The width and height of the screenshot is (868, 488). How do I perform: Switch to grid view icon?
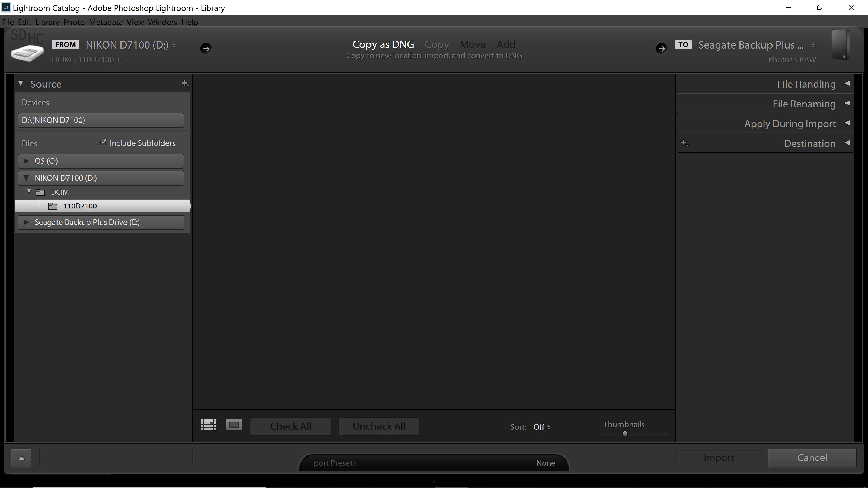pos(208,425)
